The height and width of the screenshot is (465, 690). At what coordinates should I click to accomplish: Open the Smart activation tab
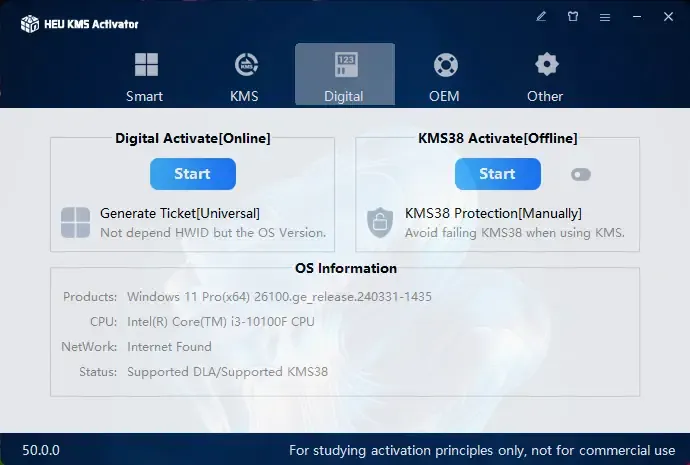[x=145, y=76]
